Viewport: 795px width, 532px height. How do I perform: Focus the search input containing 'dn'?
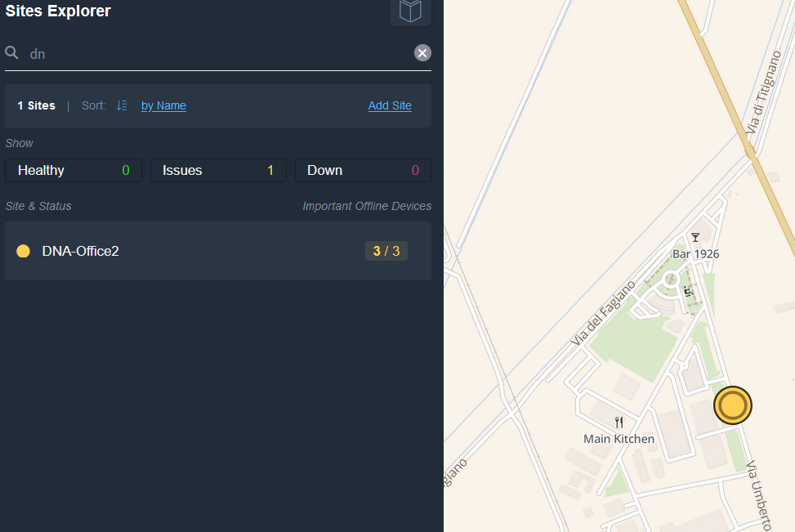(x=212, y=54)
